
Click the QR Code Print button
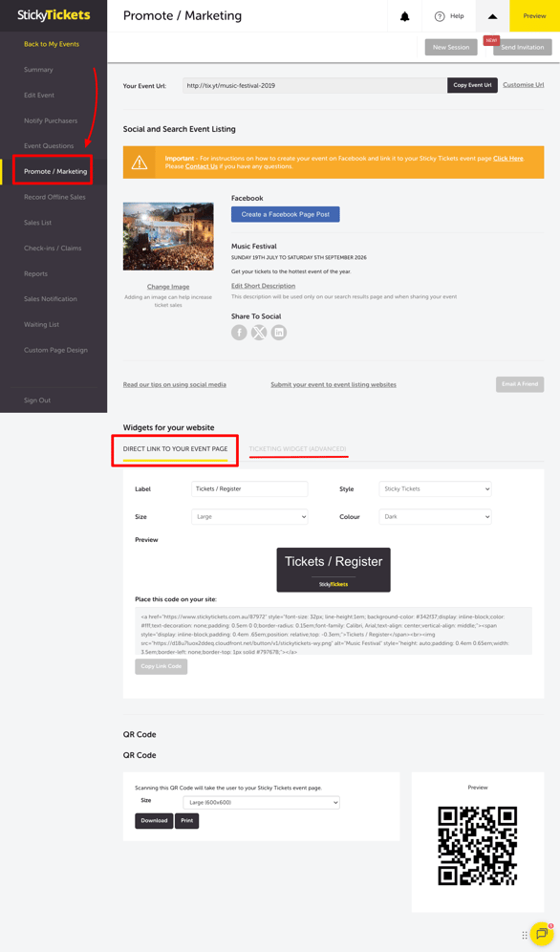(187, 821)
